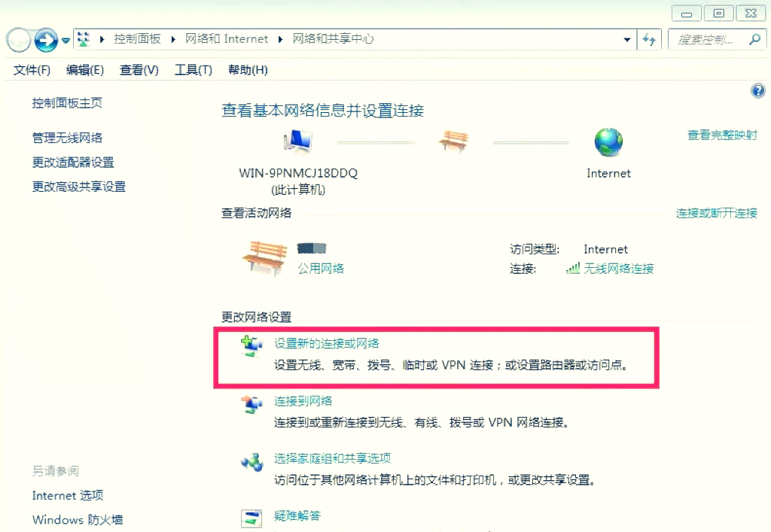Open 无线网络连接 link
Screen dimensions: 771x532
click(x=619, y=268)
